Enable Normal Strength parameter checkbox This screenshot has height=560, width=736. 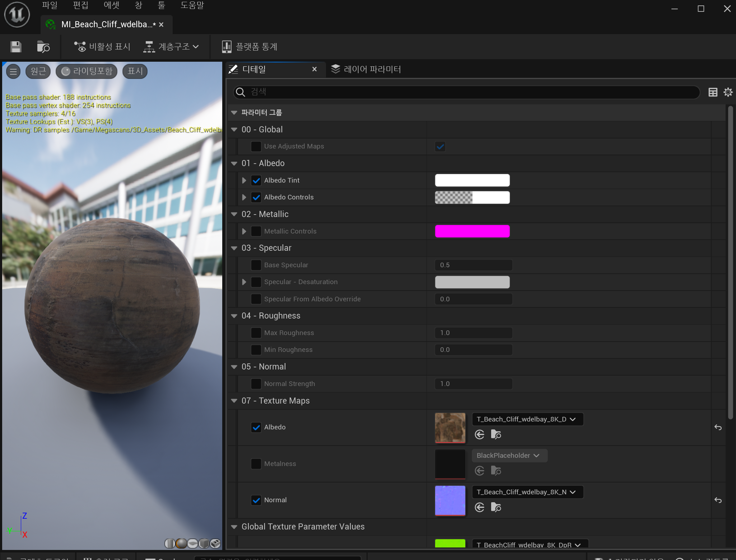256,384
